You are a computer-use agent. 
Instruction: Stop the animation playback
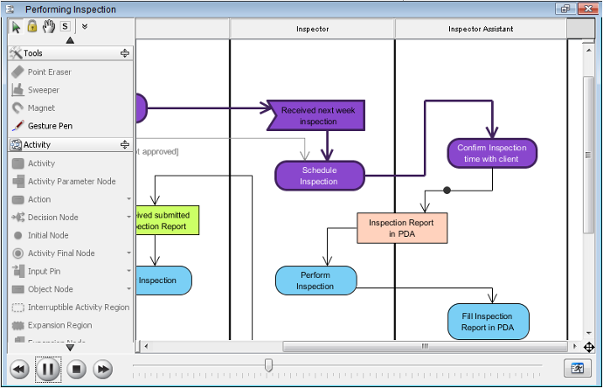76,370
